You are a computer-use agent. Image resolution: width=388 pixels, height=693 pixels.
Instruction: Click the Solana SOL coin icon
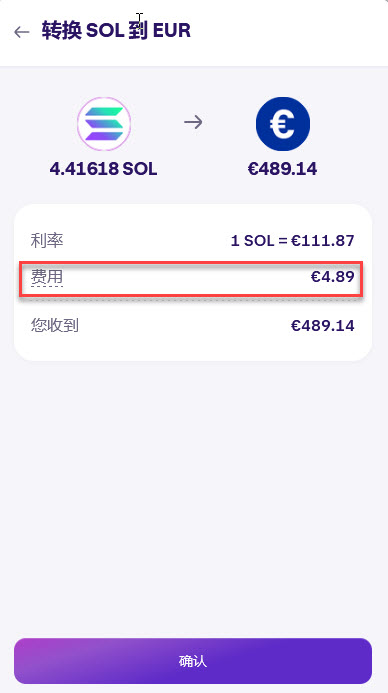coord(104,124)
